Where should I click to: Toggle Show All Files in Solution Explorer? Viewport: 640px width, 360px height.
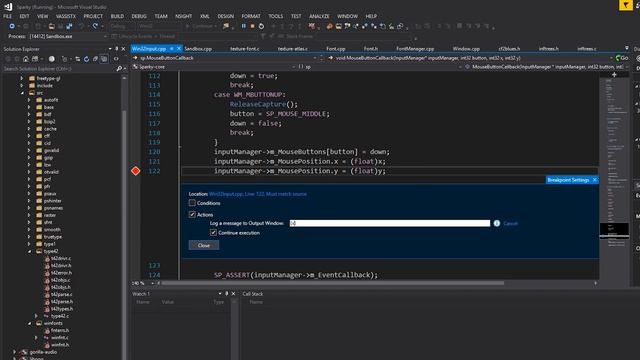[104, 59]
